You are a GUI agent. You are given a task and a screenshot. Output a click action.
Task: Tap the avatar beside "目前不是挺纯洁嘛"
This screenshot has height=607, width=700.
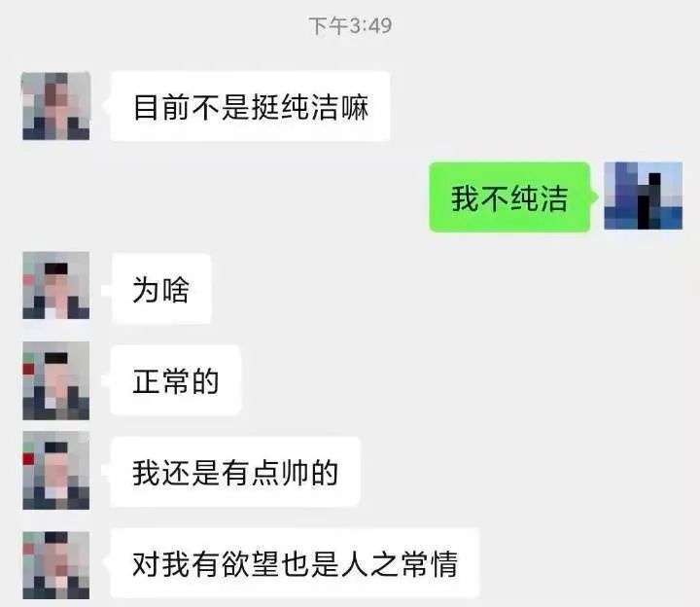pos(56,106)
